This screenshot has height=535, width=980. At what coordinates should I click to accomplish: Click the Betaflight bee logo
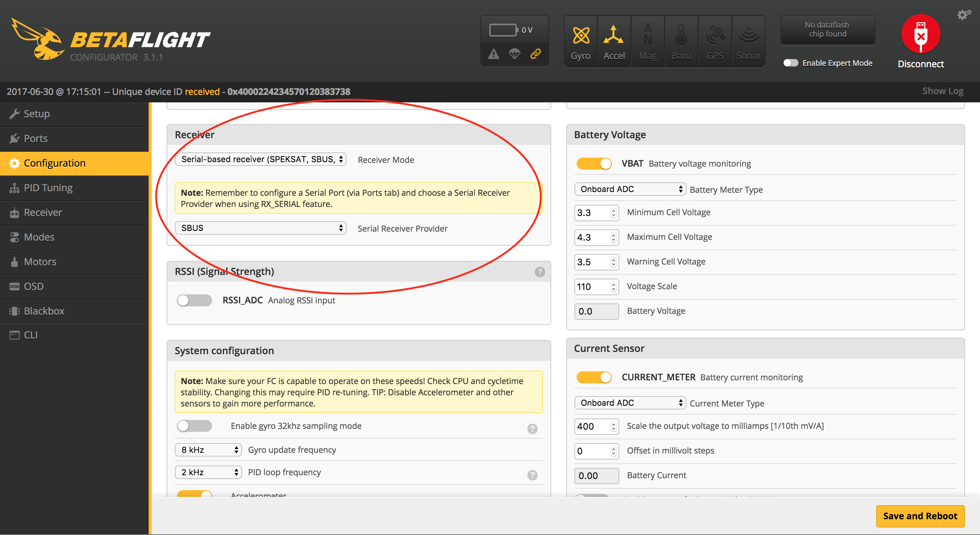(x=37, y=39)
